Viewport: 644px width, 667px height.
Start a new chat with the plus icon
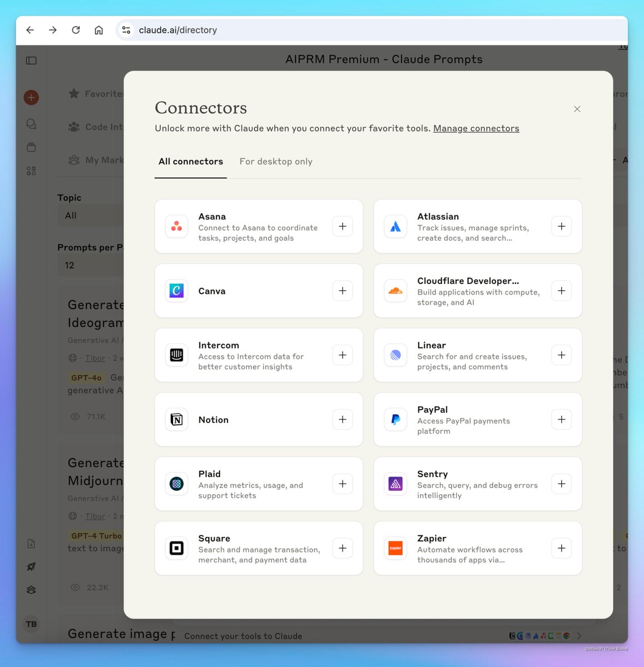pos(31,98)
